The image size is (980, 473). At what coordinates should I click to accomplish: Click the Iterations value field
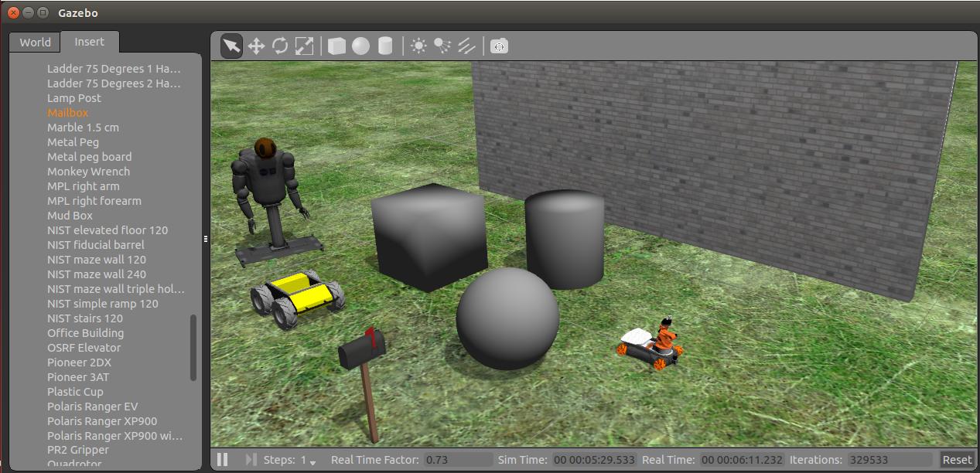pos(890,459)
